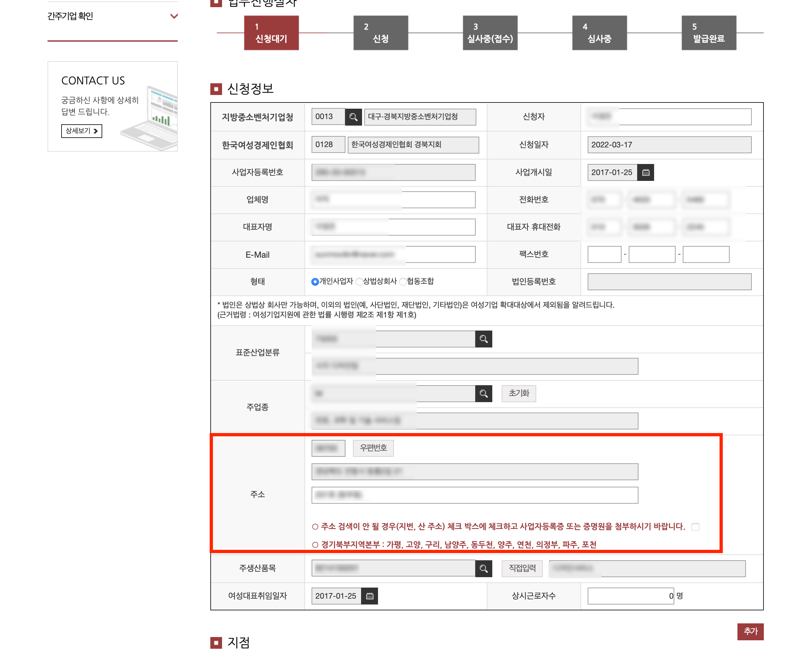Click the 업체명 input field
Image resolution: width=812 pixels, height=652 pixels.
tap(393, 199)
